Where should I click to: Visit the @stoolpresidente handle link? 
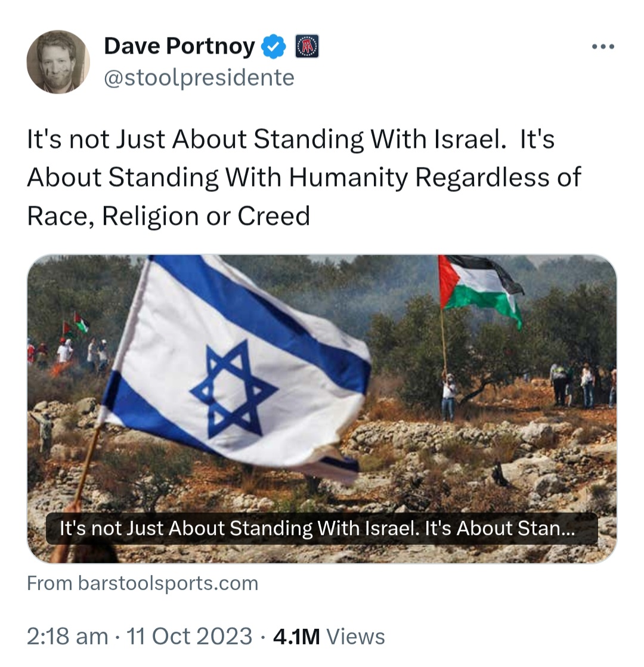(199, 77)
